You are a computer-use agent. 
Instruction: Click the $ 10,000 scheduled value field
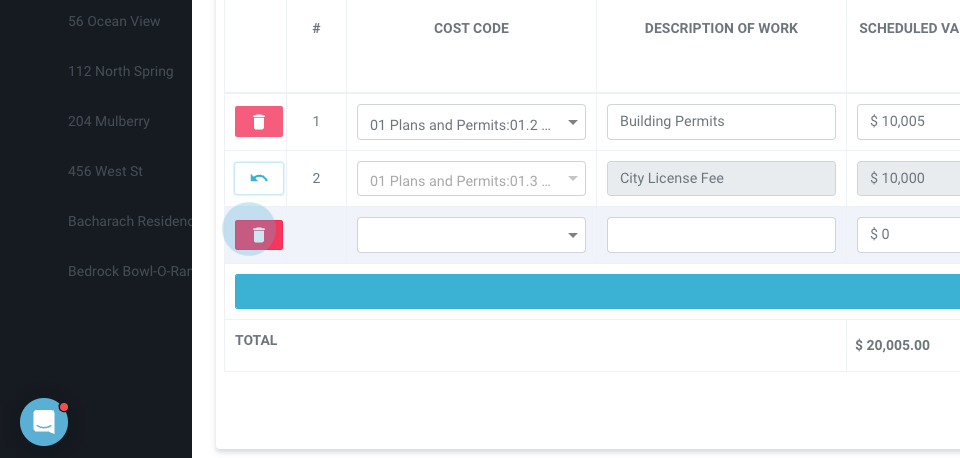(x=908, y=179)
